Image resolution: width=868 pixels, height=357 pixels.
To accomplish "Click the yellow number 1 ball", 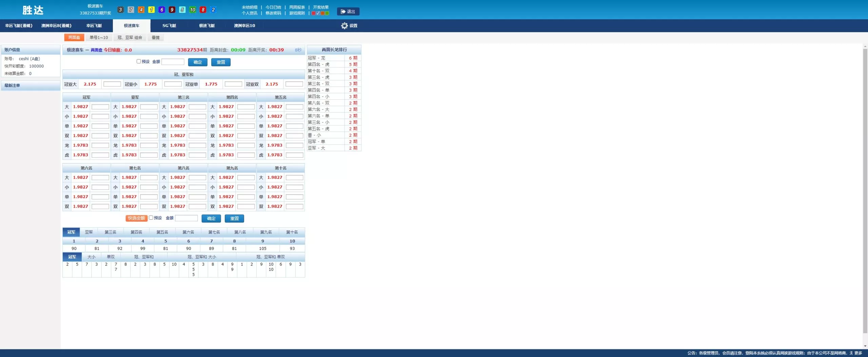I will click(151, 10).
